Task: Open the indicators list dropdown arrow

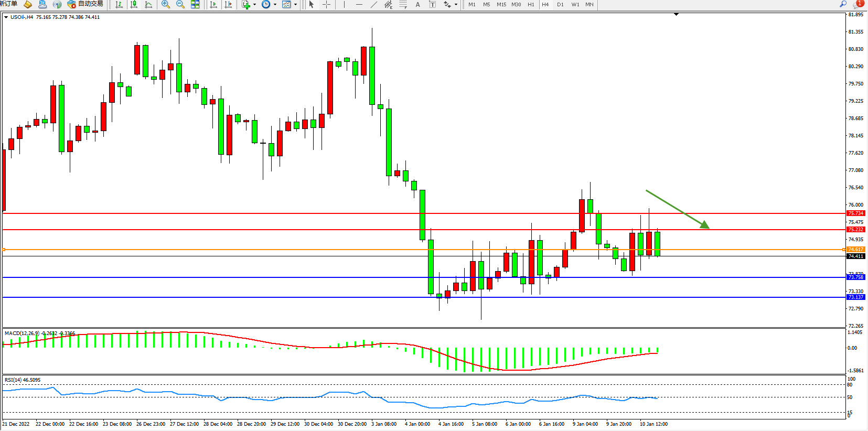Action: [254, 5]
